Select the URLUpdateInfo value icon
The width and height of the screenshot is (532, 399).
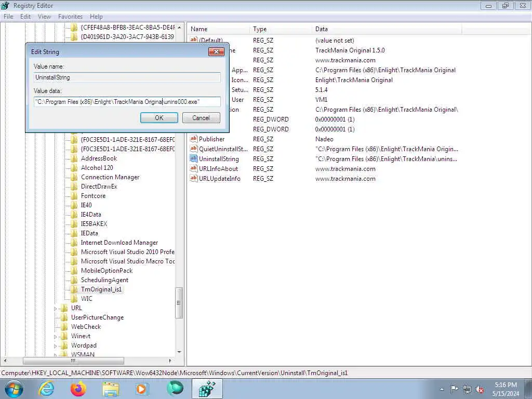click(194, 178)
